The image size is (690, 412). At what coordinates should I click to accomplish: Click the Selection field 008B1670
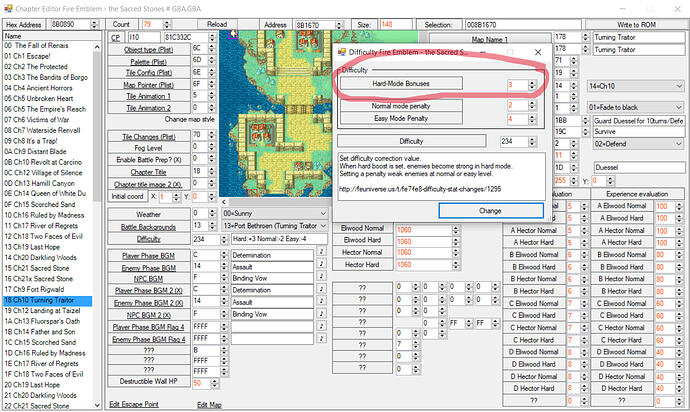click(523, 25)
